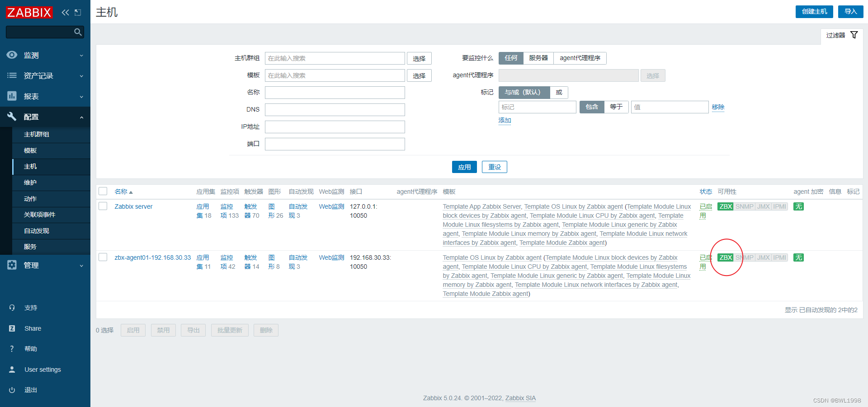Click the chart icon for 报表
The width and height of the screenshot is (868, 407).
pos(12,96)
